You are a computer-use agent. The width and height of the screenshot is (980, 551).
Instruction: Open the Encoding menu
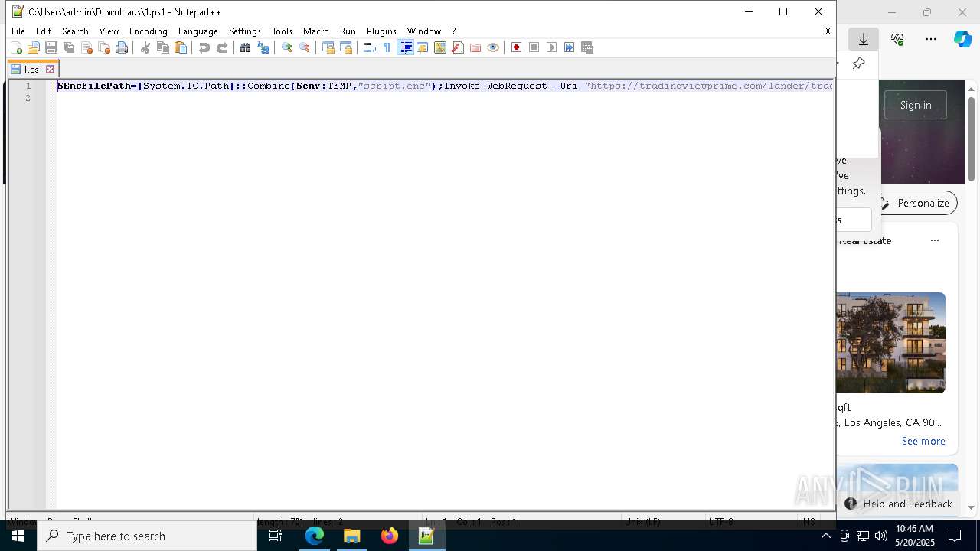click(149, 31)
